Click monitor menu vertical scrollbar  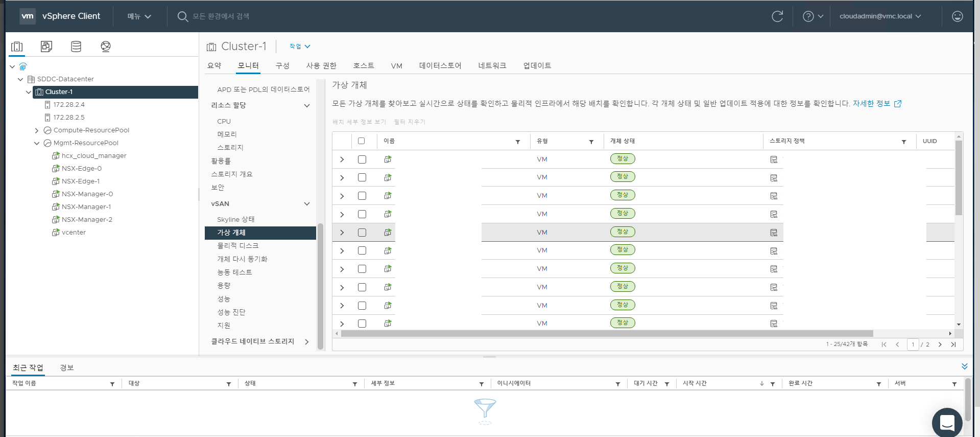coord(320,286)
